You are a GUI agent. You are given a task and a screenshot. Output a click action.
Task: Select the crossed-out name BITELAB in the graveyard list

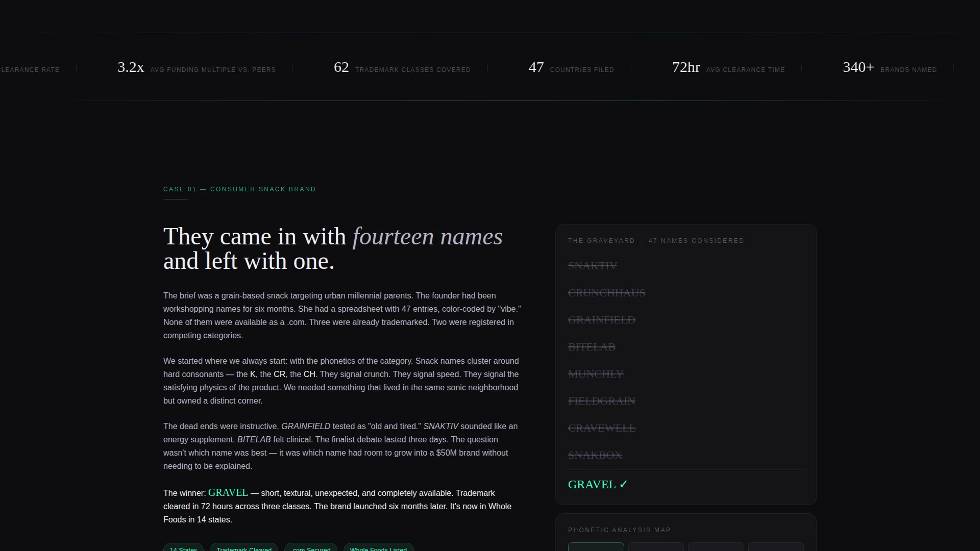592,347
